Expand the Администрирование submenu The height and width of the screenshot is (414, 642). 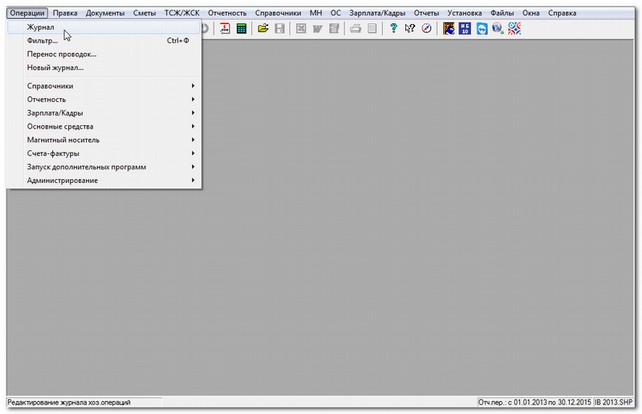click(104, 181)
